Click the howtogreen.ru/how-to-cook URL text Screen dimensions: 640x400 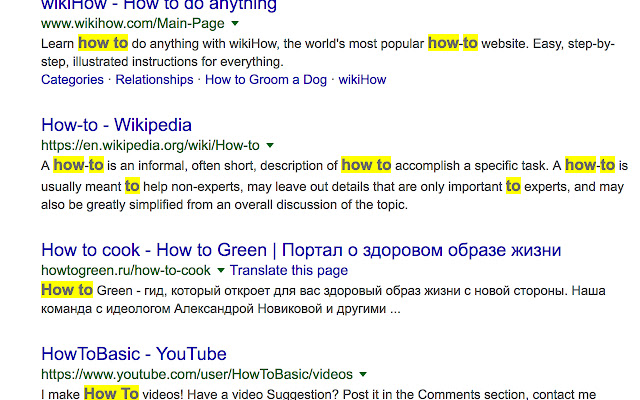pyautogui.click(x=126, y=270)
